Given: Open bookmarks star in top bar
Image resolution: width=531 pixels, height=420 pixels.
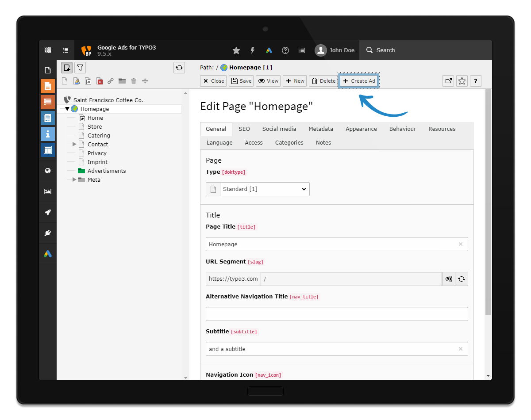Looking at the screenshot, I should tap(236, 50).
